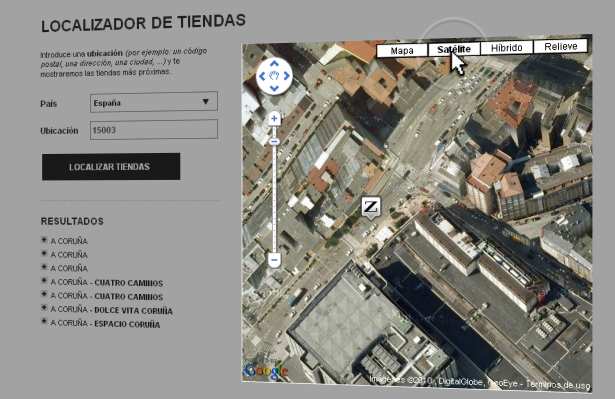Viewport: 615px width, 399px height.
Task: Click the Z store marker on the map
Action: [371, 208]
